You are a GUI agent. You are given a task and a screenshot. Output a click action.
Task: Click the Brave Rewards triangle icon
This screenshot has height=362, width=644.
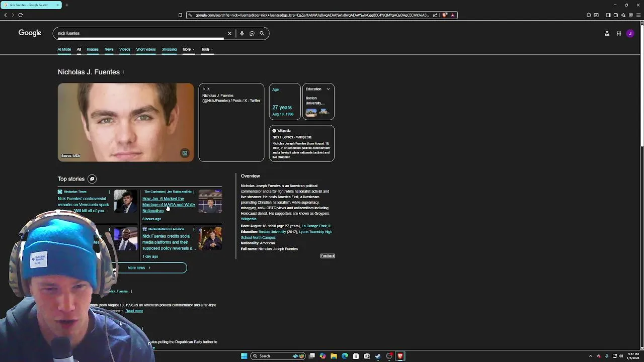[452, 15]
